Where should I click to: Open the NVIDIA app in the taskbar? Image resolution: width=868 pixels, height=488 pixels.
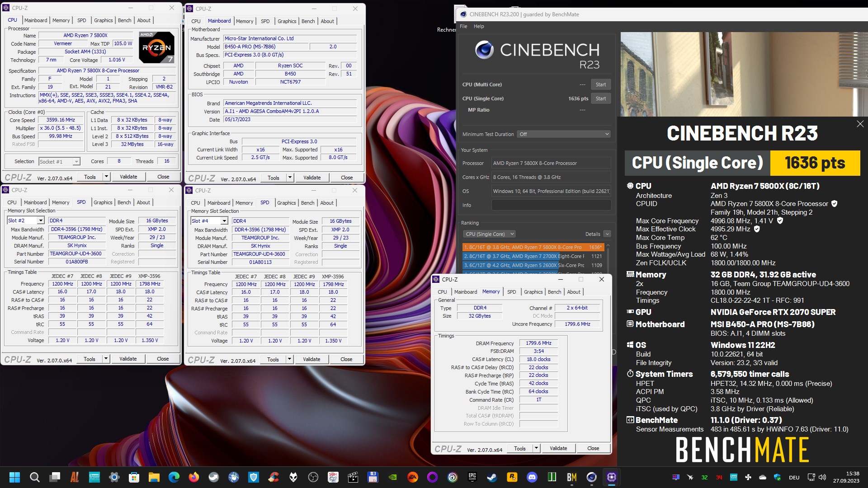tap(392, 477)
